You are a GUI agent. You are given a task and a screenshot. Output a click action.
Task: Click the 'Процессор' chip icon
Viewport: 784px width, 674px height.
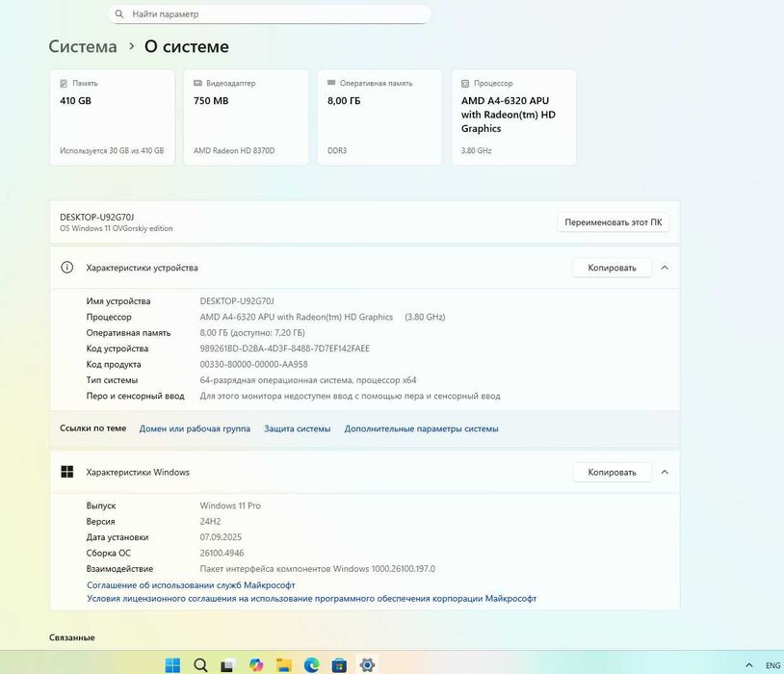click(465, 84)
